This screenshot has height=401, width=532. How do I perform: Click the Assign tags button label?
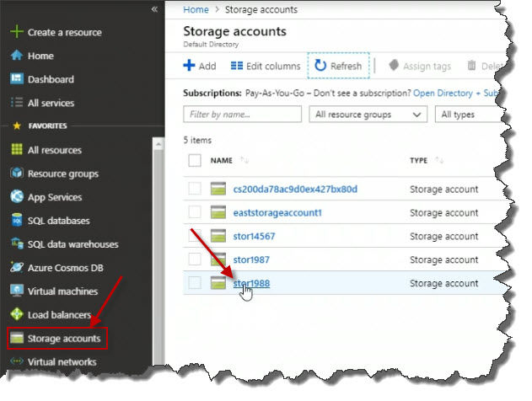tap(427, 66)
